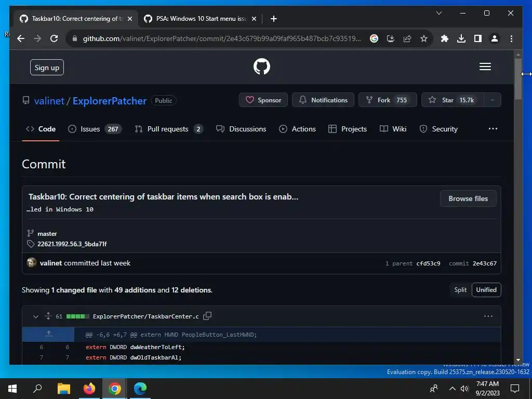Viewport: 532px width, 399px height.
Task: Toggle the Chrome side panel
Action: pos(478,38)
